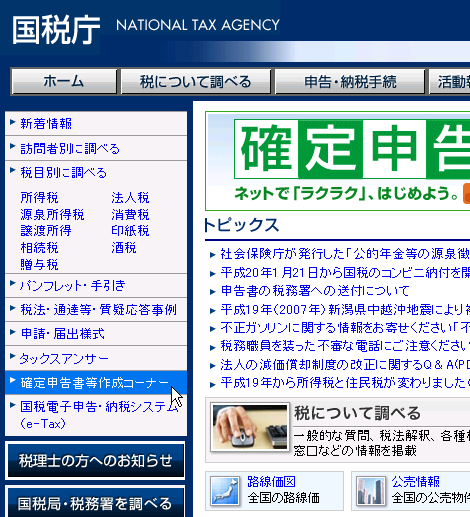The height and width of the screenshot is (517, 470).
Task: Expand 税目別に調べる sidebar section
Action: (x=63, y=173)
